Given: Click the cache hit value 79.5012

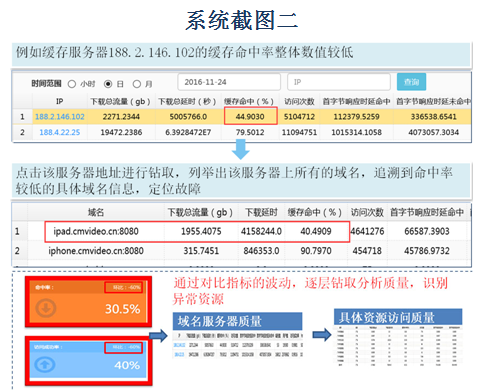Looking at the screenshot, I should (250, 132).
